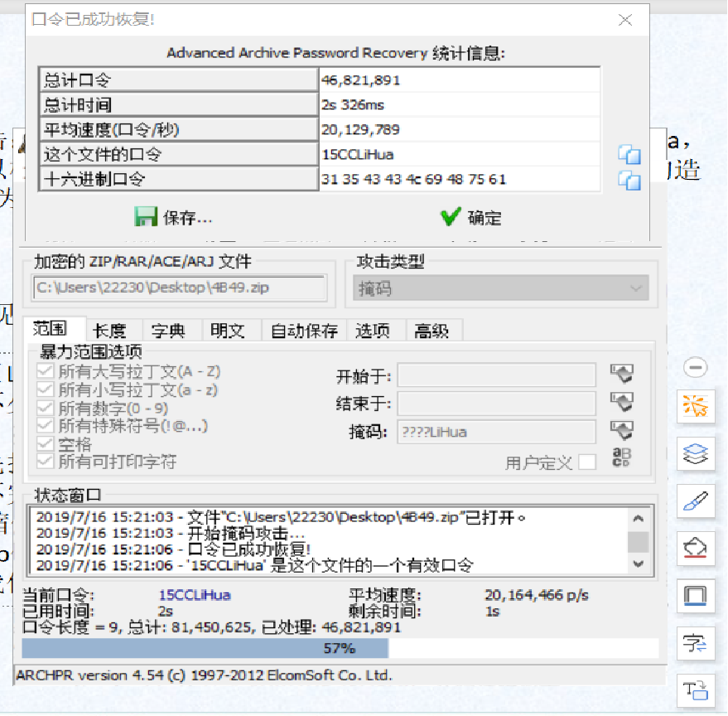
Task: Click the round minus icon in sidebar
Action: tap(695, 367)
